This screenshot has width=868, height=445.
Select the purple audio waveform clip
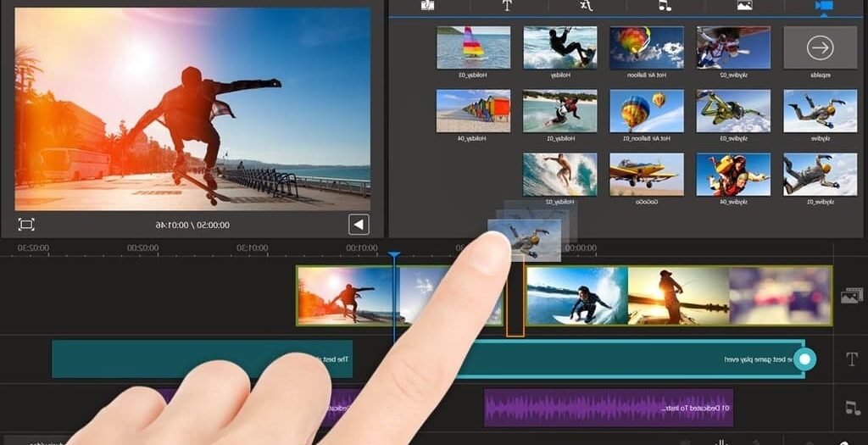tap(608, 408)
